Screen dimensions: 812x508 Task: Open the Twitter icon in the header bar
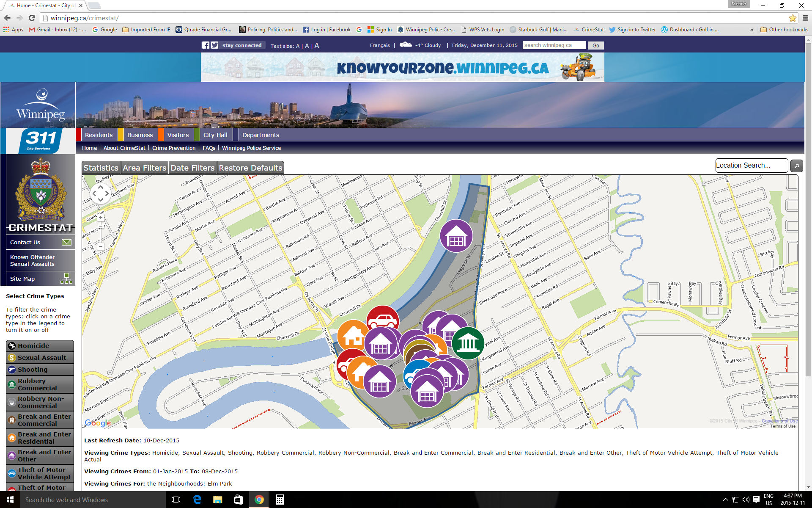[215, 45]
